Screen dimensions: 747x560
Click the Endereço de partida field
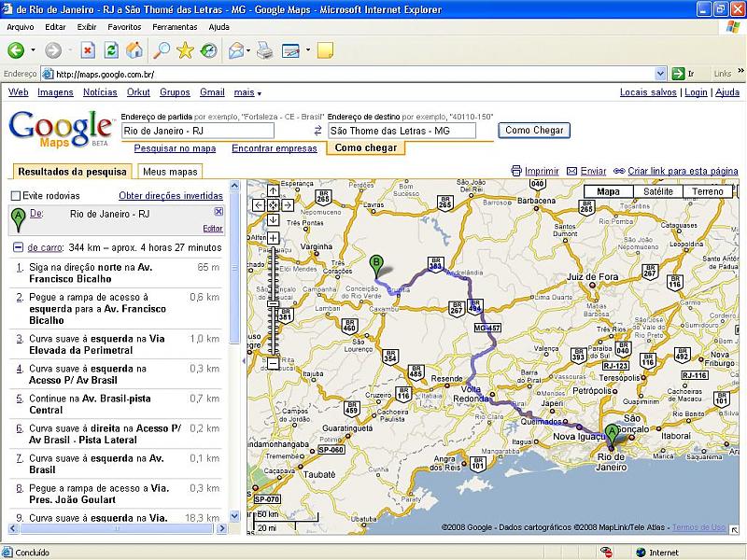(x=198, y=131)
